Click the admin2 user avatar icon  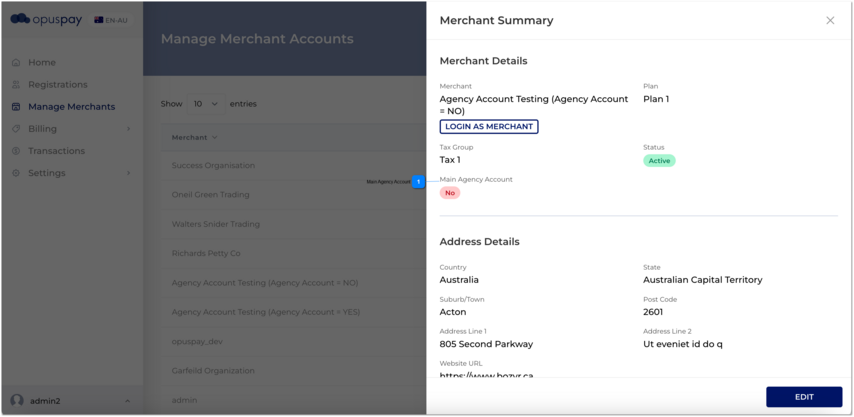[x=17, y=401]
